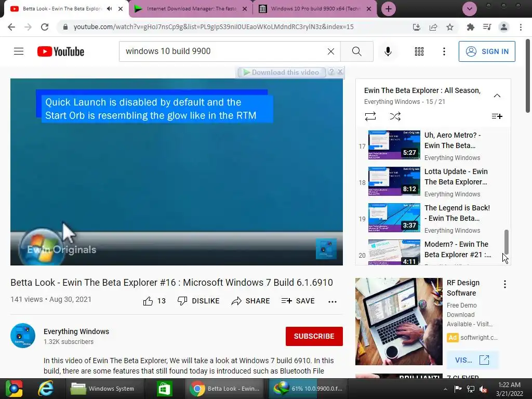The width and height of the screenshot is (532, 399).
Task: Click the red SUBSCRIBE button
Action: pyautogui.click(x=314, y=336)
